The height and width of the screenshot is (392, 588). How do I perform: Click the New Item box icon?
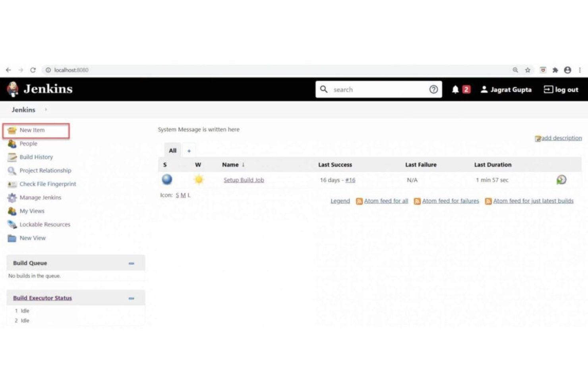12,130
